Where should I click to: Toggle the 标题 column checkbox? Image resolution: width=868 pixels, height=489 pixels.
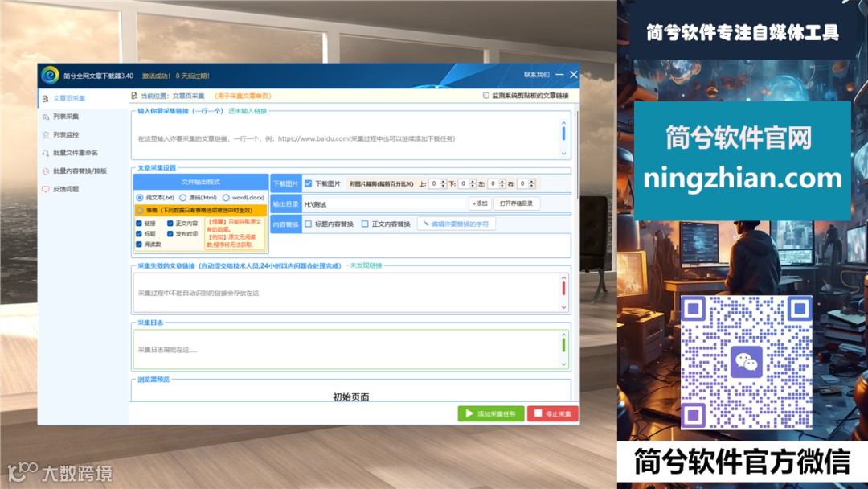(x=139, y=234)
